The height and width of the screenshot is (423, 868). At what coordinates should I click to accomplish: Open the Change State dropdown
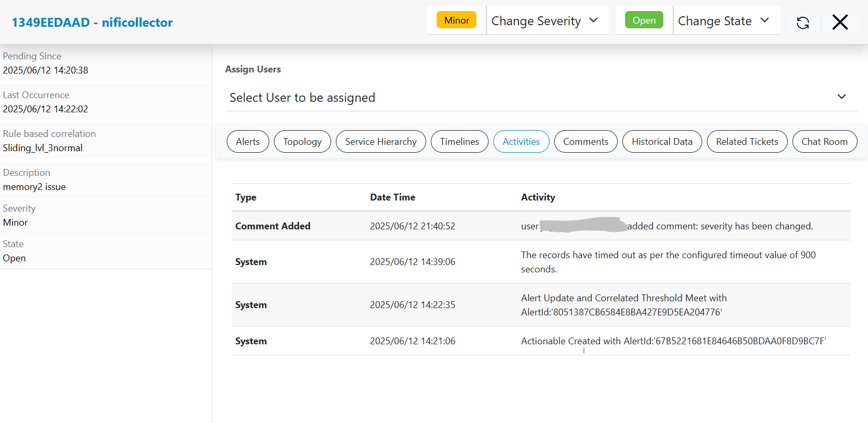point(723,21)
